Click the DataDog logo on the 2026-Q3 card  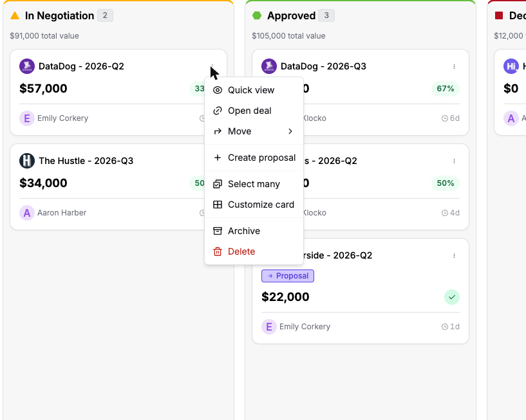pos(269,66)
